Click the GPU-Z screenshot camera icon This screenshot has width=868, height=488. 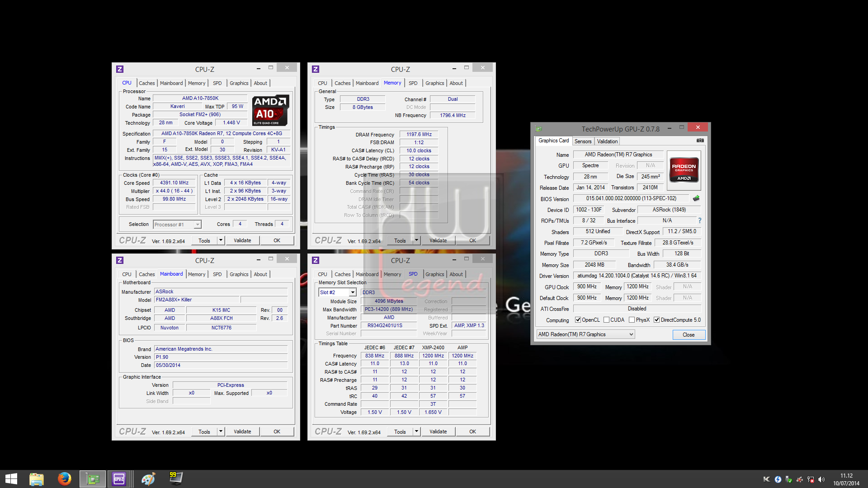point(700,141)
